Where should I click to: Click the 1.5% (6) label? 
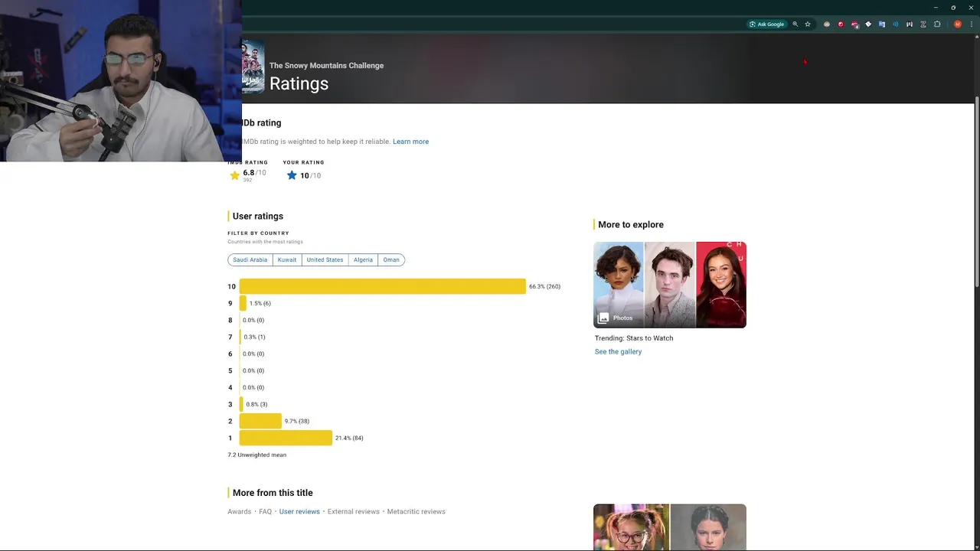click(x=260, y=304)
